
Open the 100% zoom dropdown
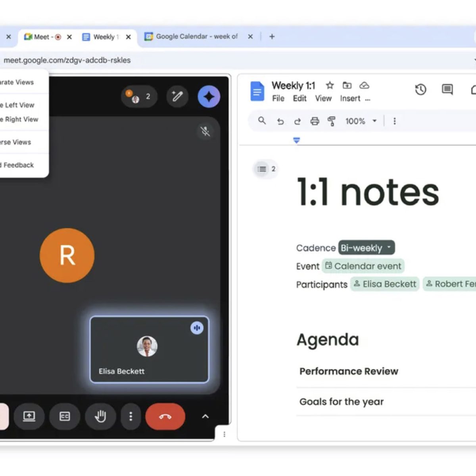(x=361, y=121)
